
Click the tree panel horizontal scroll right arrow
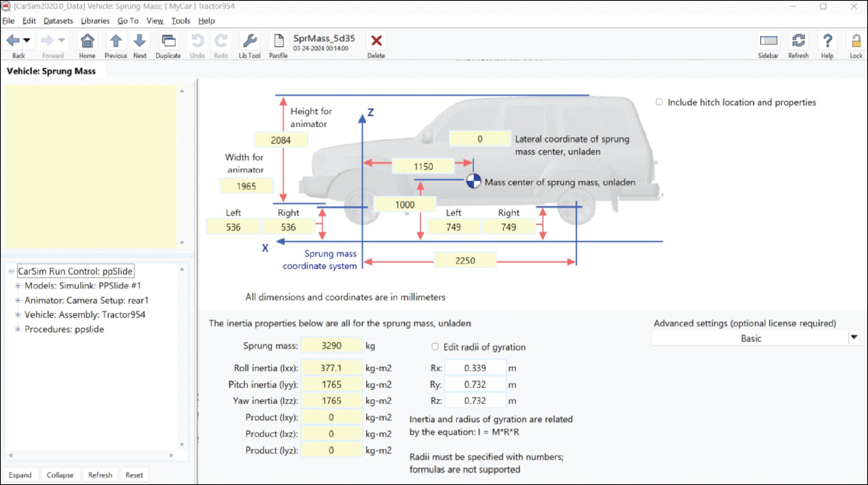click(x=171, y=455)
